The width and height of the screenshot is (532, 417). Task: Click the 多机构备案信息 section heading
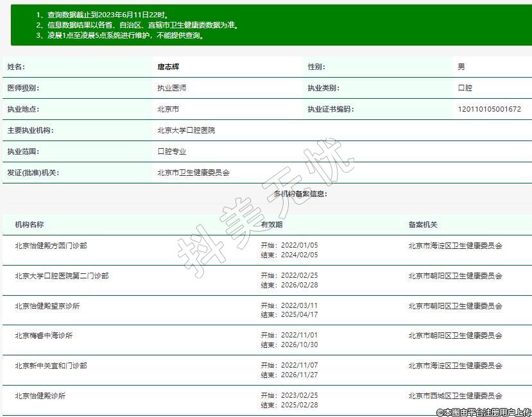coord(300,194)
